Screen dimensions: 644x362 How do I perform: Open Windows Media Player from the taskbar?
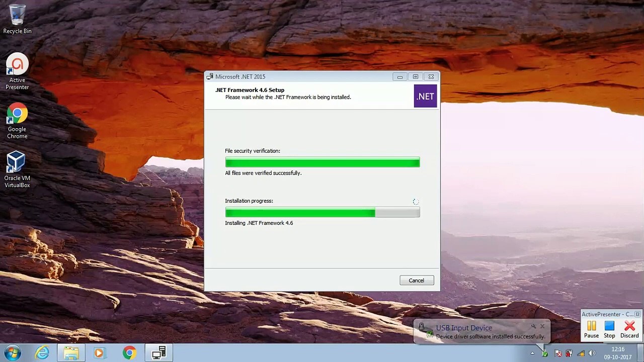[x=99, y=353]
